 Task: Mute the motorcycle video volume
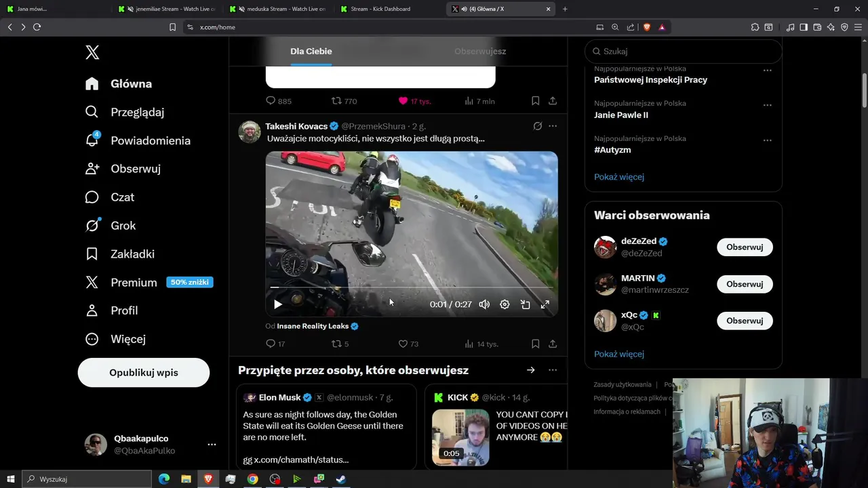point(484,304)
